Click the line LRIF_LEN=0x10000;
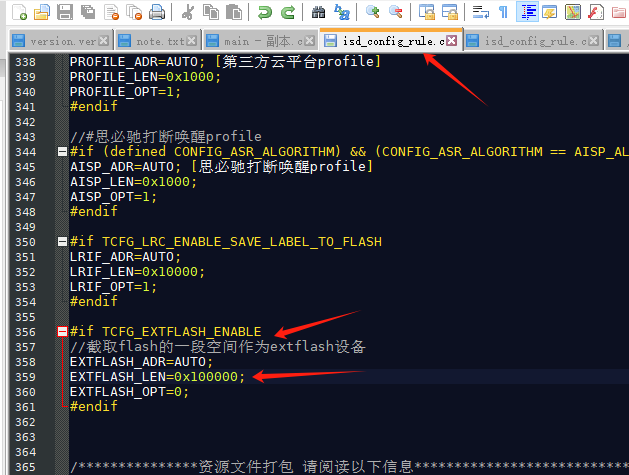Screen dimensions: 629x475 tap(137, 272)
